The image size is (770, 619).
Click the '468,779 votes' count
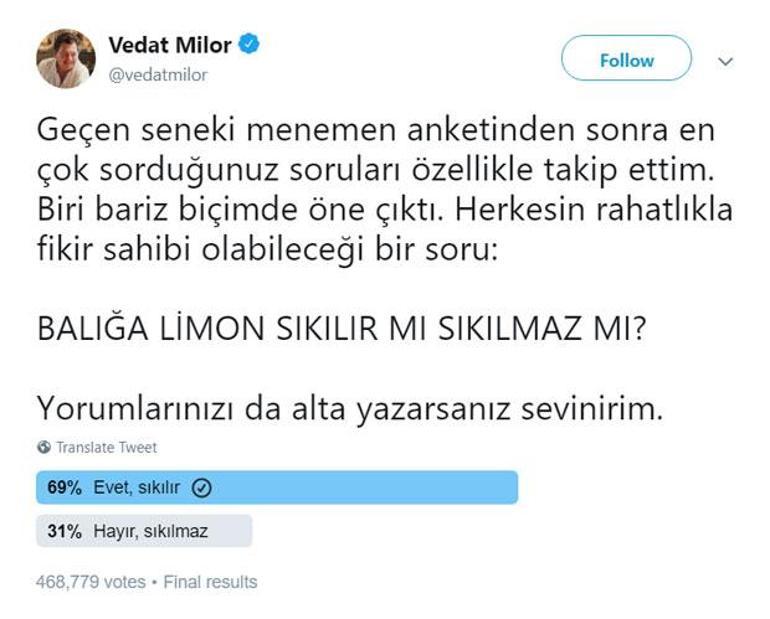[x=90, y=582]
